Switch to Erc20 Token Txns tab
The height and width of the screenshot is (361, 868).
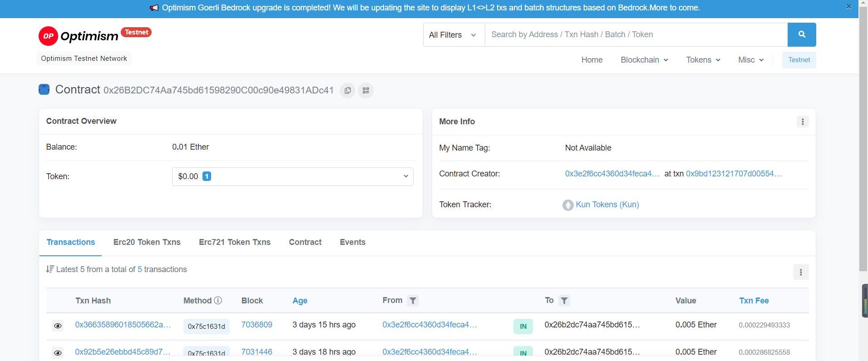tap(147, 242)
